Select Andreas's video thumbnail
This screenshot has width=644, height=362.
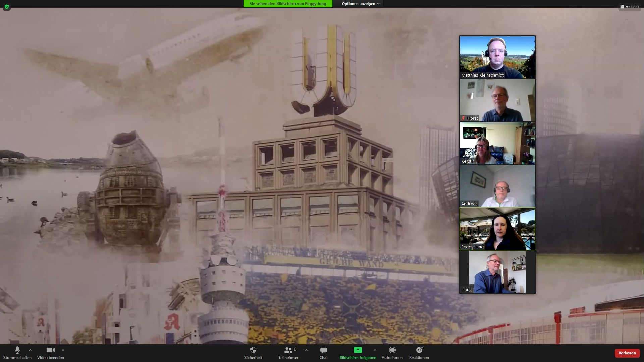click(x=497, y=186)
